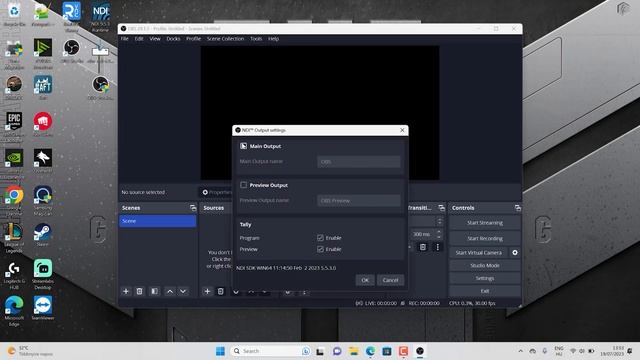Add a new scene with plus icon
The width and height of the screenshot is (640, 360).
pyautogui.click(x=126, y=291)
